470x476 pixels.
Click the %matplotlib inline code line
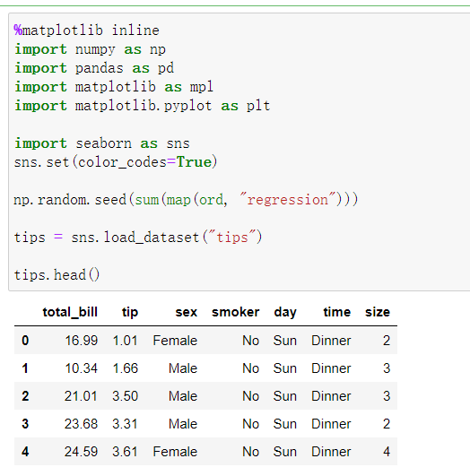click(87, 30)
